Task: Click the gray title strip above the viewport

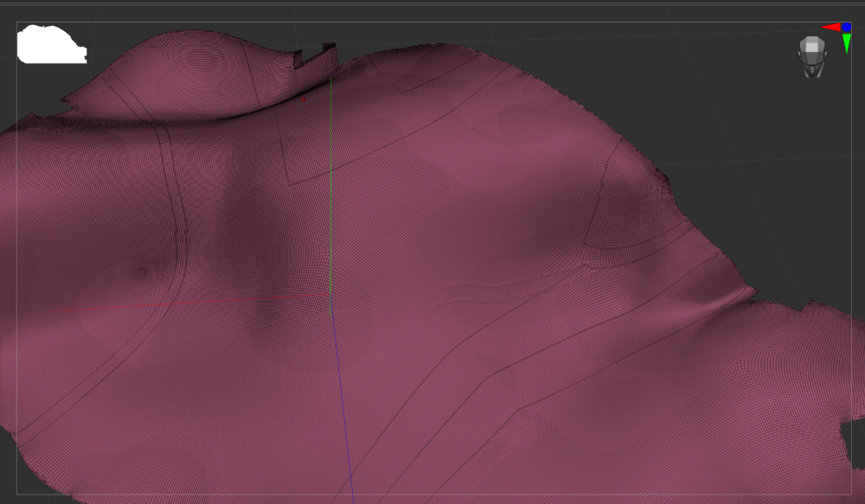Action: click(432, 3)
